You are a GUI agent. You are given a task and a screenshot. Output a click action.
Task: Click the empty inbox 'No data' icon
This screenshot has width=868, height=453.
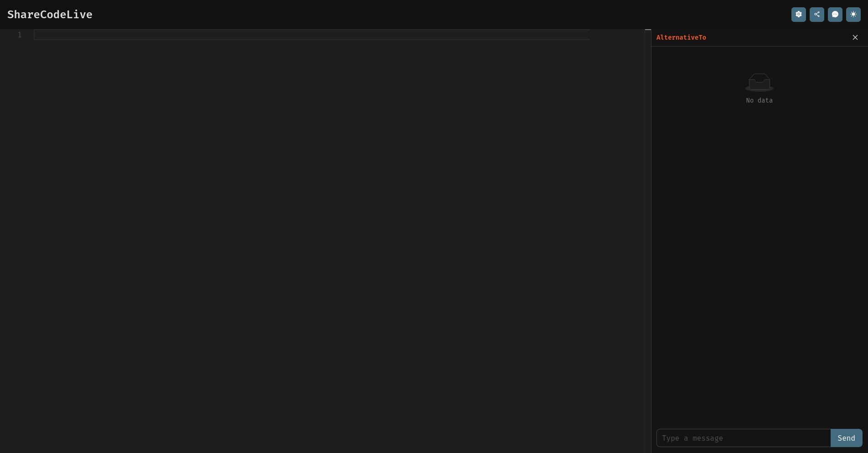[759, 82]
